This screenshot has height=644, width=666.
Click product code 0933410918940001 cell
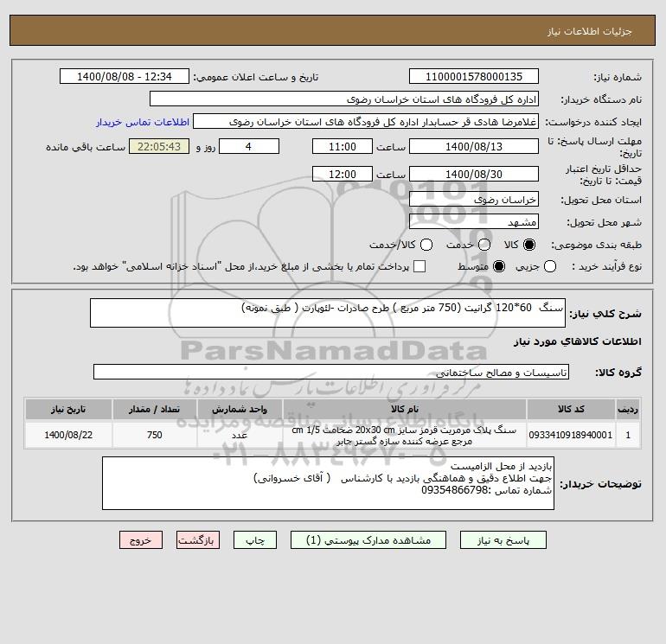[x=571, y=435]
